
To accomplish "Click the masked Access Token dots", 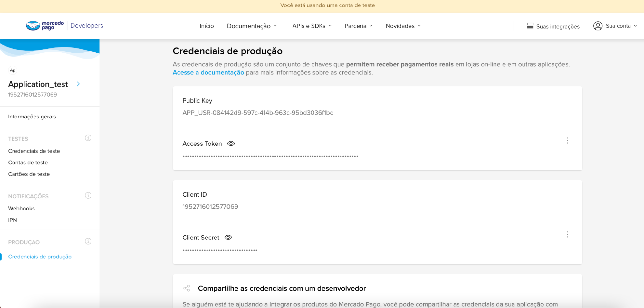I will click(x=270, y=156).
